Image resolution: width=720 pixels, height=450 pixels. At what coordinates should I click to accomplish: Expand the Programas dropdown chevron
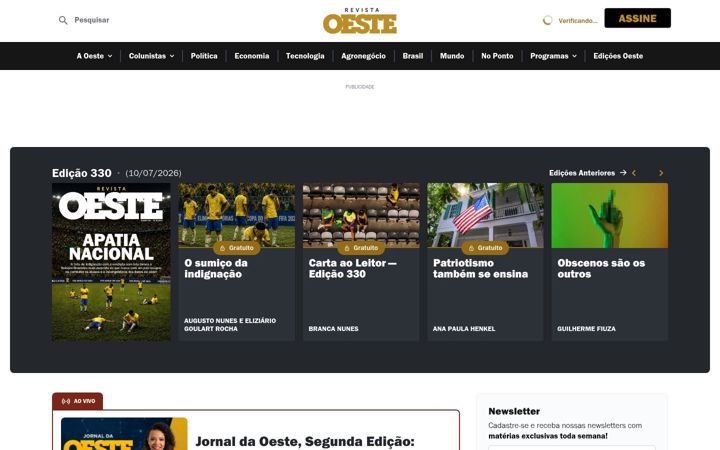click(x=574, y=56)
